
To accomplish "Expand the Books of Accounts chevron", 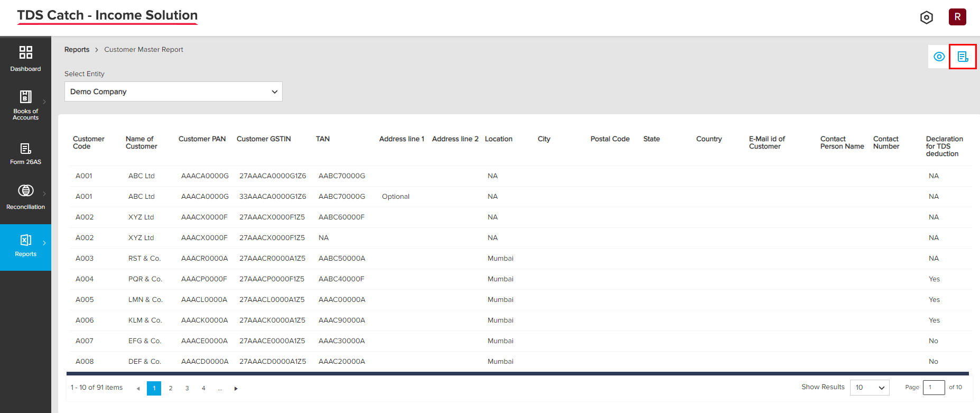I will pyautogui.click(x=44, y=102).
